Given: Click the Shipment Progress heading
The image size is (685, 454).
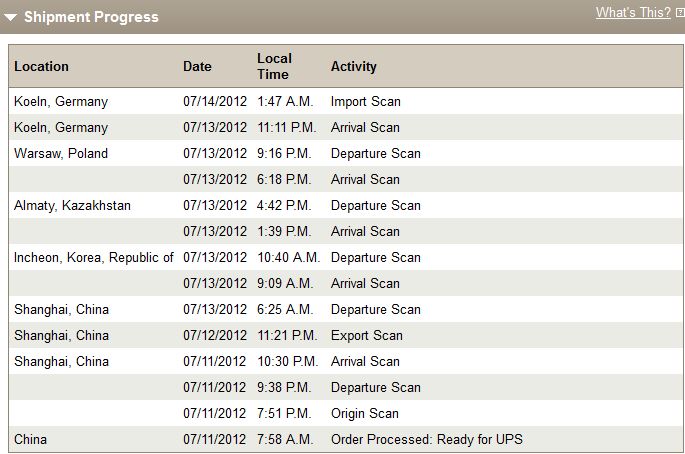Looking at the screenshot, I should [91, 17].
